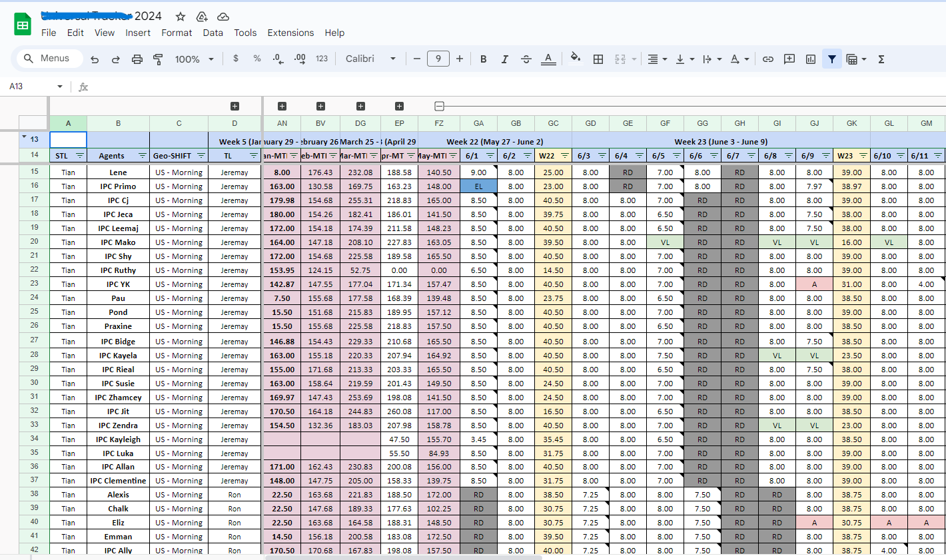This screenshot has width=946, height=560.
Task: Decrease font size with minus button
Action: point(417,59)
